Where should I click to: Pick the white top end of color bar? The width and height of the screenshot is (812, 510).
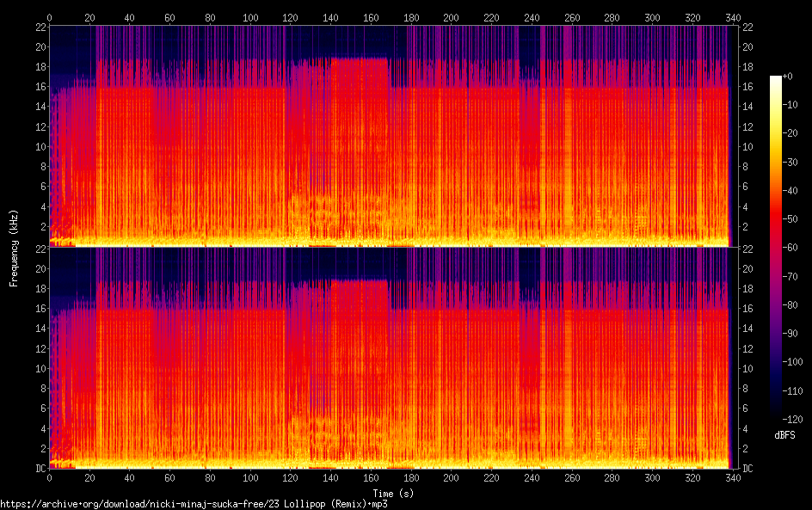[776, 78]
